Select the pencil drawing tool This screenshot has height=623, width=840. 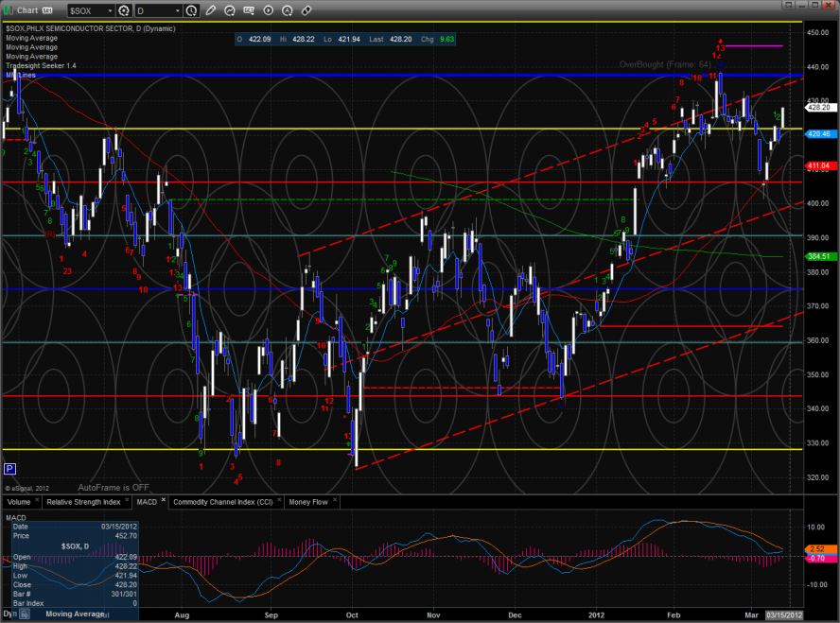coord(210,10)
